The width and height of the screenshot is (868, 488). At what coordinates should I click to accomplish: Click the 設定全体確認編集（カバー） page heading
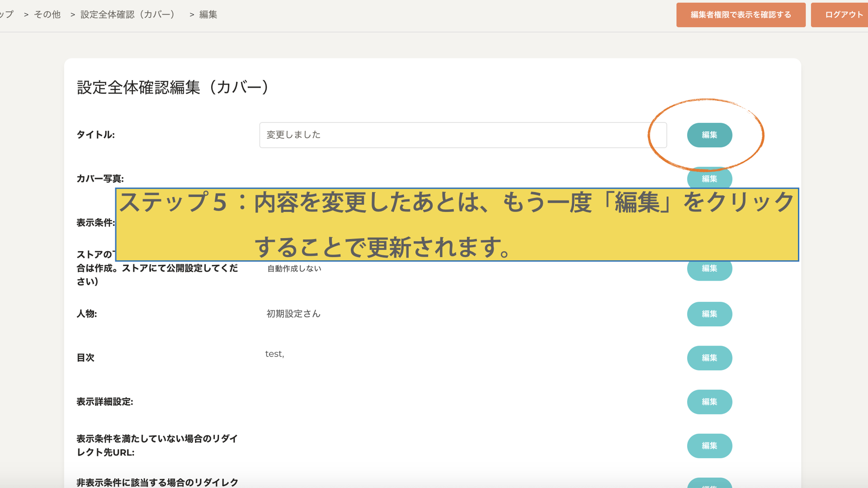pyautogui.click(x=172, y=87)
